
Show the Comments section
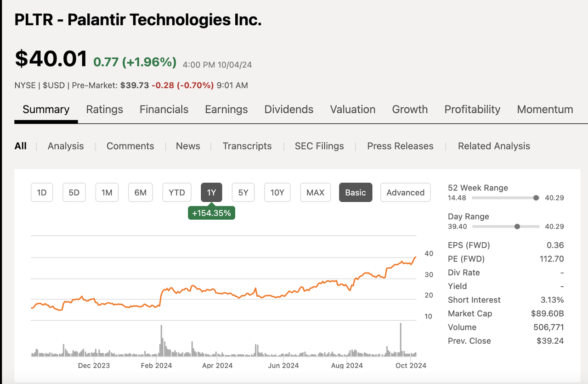tap(130, 146)
